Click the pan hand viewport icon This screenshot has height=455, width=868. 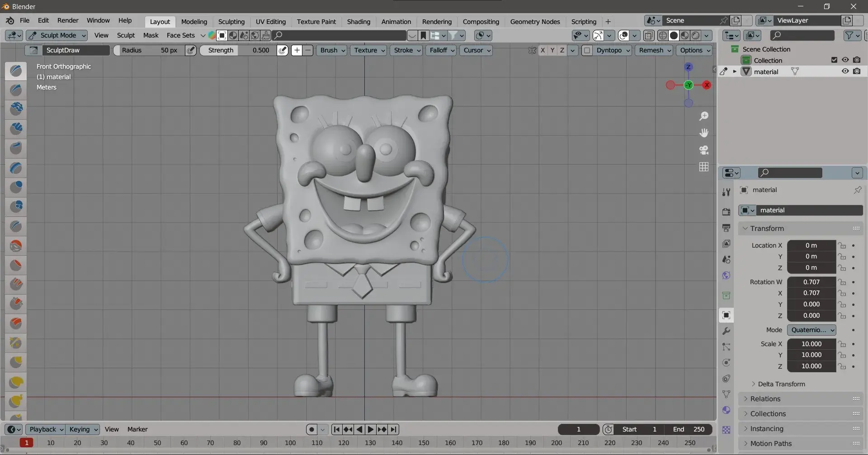(x=704, y=133)
